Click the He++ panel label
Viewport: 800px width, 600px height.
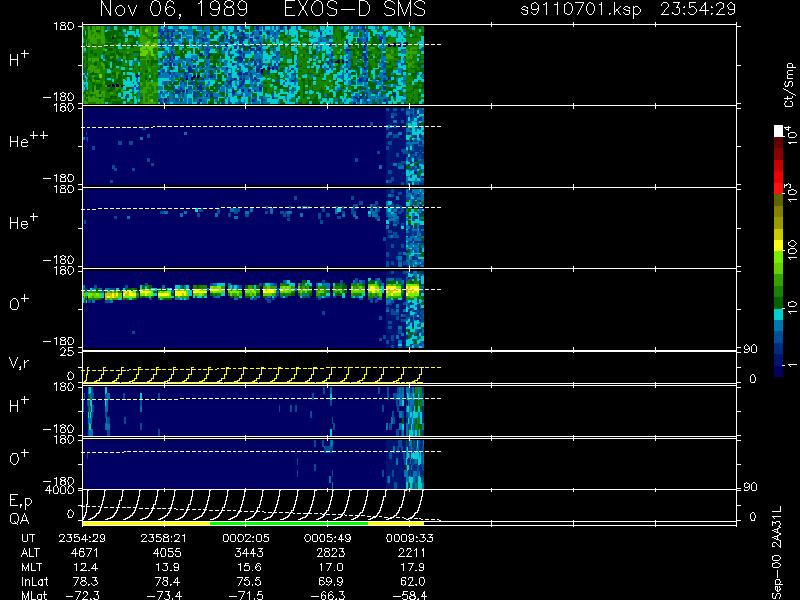pyautogui.click(x=29, y=140)
